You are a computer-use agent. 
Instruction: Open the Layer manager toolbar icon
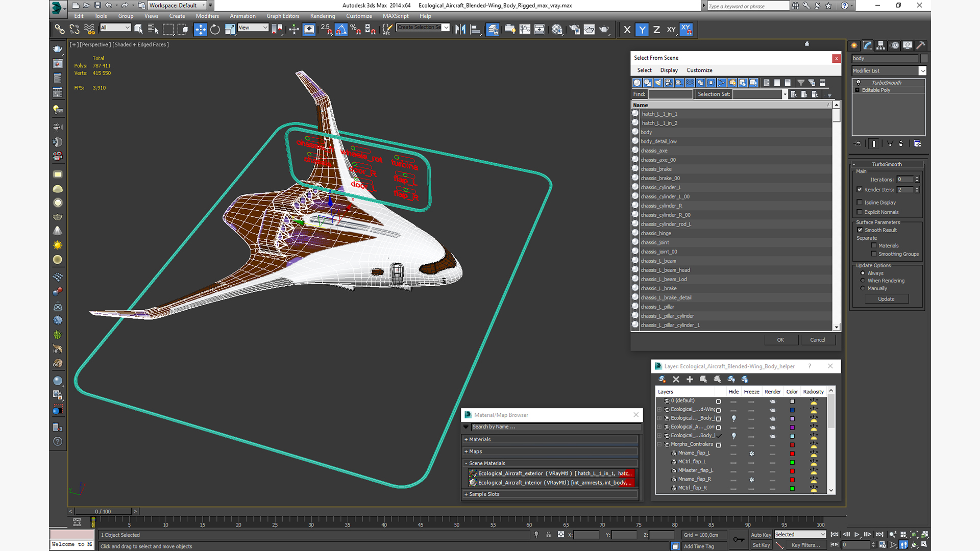point(493,30)
